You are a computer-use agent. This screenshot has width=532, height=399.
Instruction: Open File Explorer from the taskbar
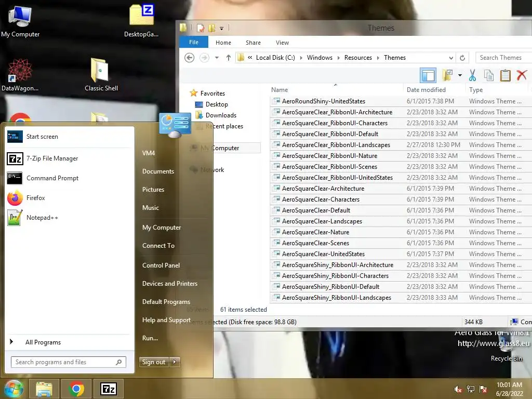coord(44,389)
